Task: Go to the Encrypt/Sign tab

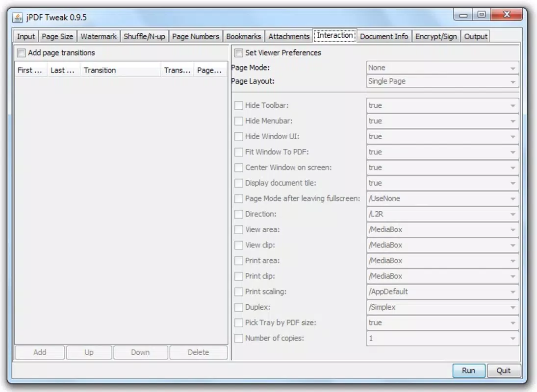Action: tap(436, 36)
